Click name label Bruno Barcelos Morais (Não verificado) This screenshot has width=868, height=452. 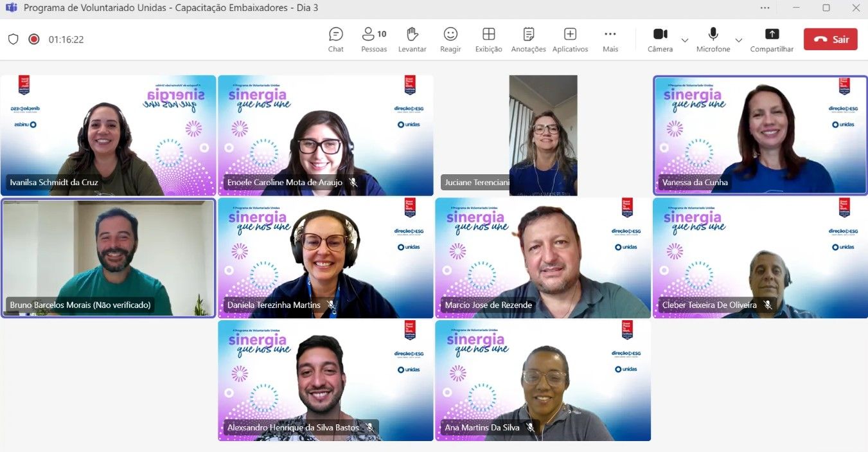pos(80,305)
